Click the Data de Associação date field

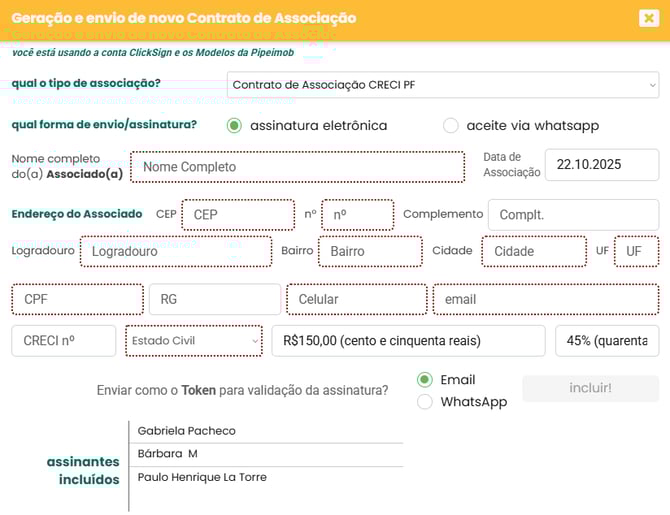[601, 165]
